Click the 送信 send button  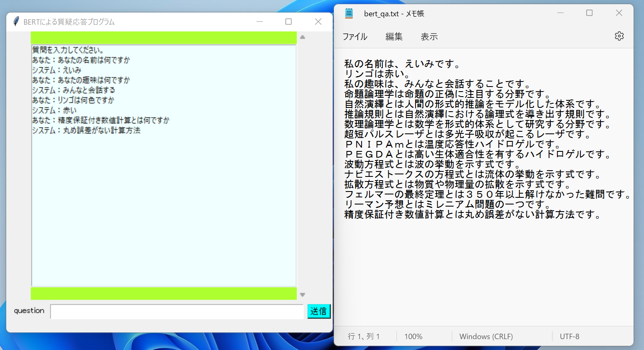tap(319, 311)
